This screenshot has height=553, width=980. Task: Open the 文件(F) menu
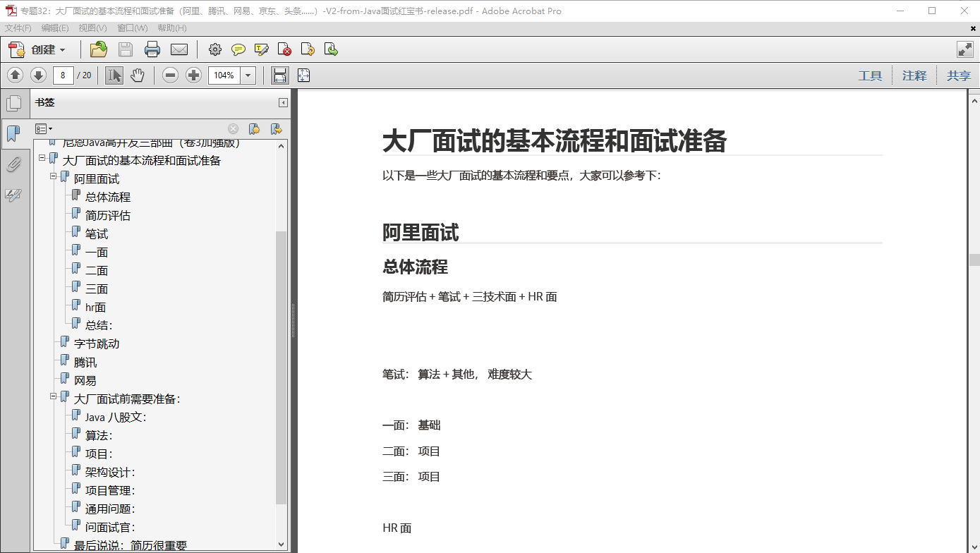tap(18, 28)
